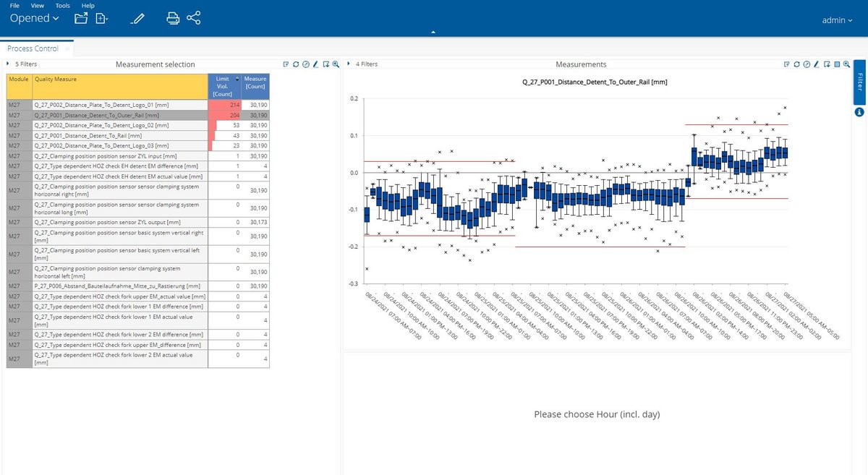Click table columns icon in Measurements toolbar

(836, 64)
